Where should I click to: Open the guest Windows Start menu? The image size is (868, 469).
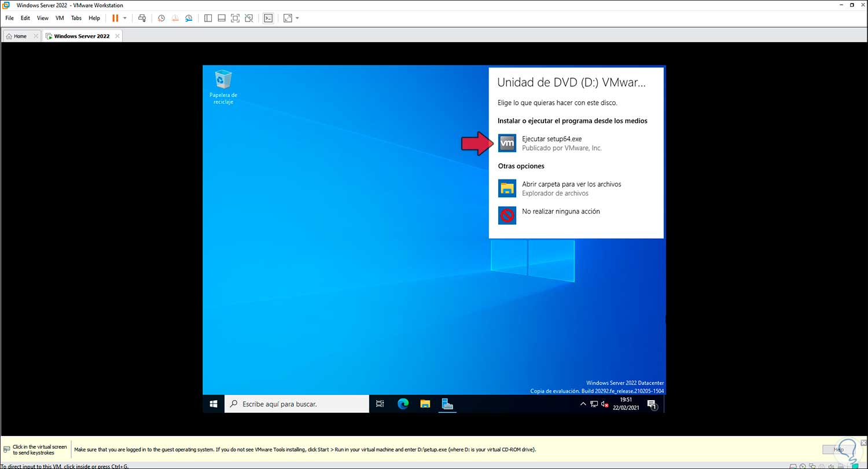(214, 404)
